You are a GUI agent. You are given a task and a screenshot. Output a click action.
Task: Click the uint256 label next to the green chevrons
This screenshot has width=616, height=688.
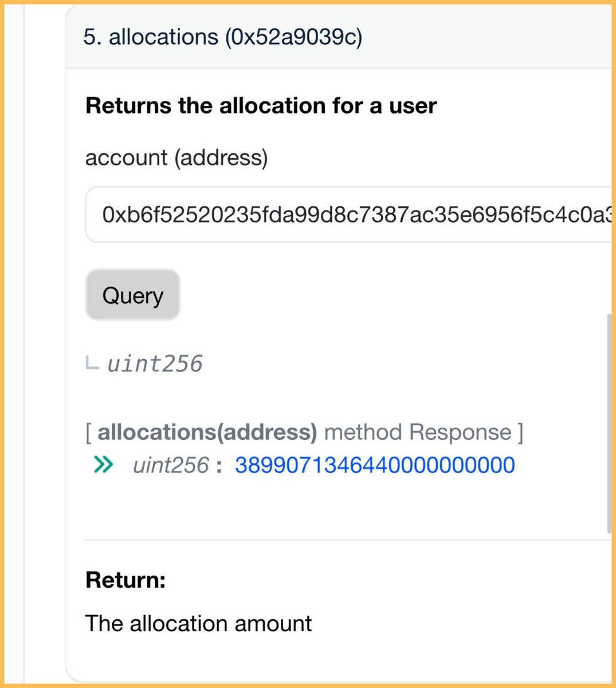click(171, 464)
